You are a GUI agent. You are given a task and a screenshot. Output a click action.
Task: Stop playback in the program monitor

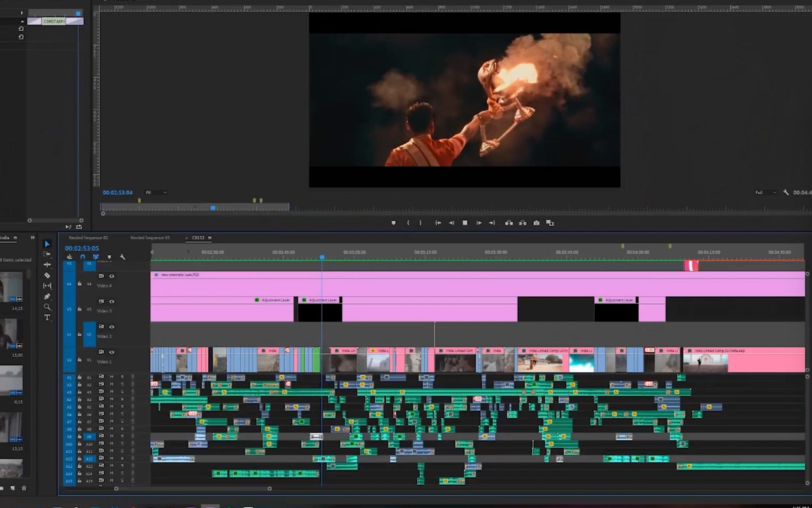[x=465, y=223]
